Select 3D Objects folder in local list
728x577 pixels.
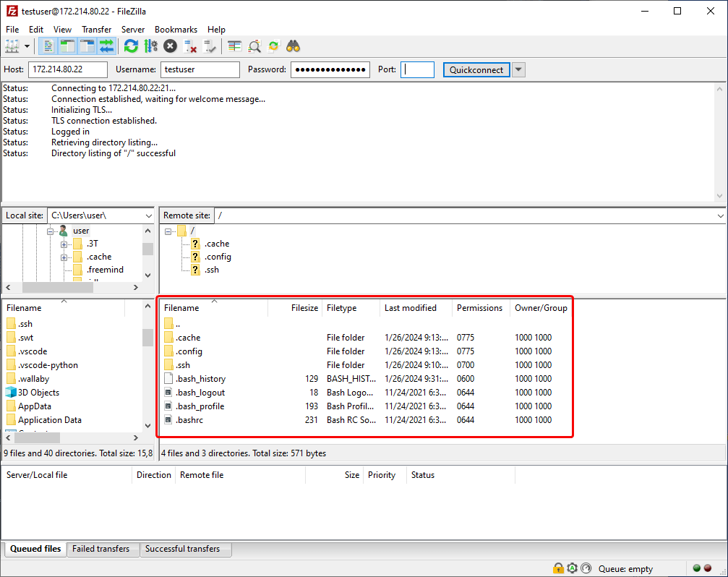(38, 393)
